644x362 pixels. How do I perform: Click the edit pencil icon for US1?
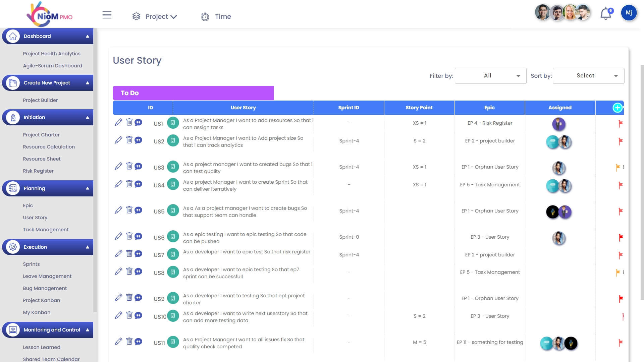click(118, 122)
